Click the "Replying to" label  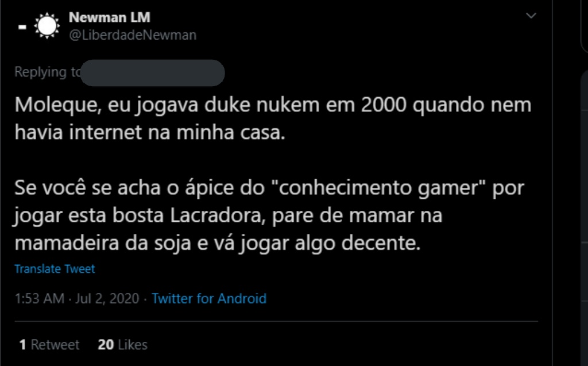(x=48, y=72)
